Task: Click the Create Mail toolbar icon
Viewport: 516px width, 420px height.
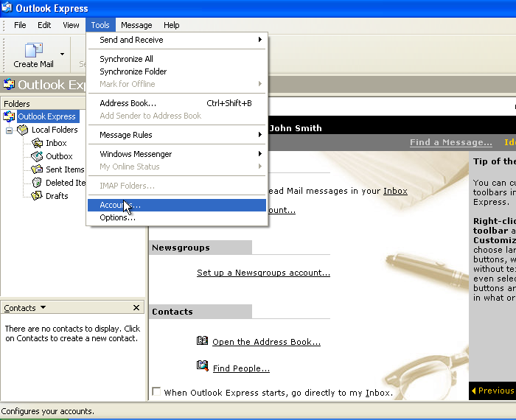Action: tap(33, 51)
